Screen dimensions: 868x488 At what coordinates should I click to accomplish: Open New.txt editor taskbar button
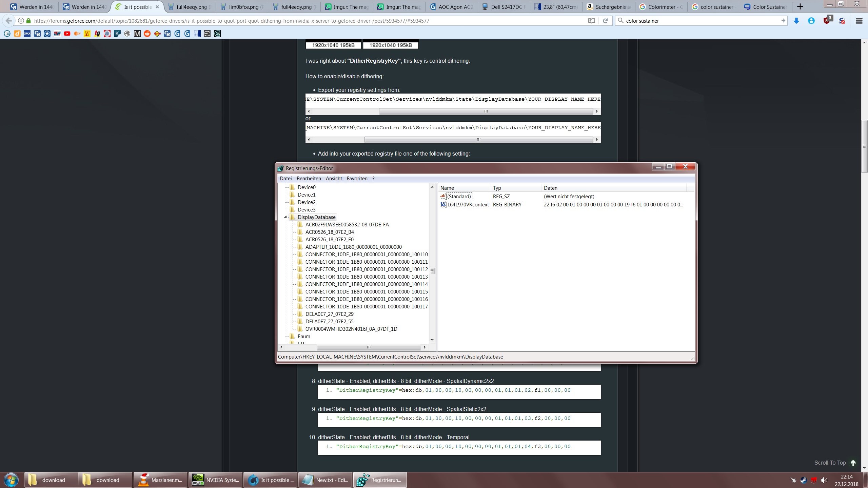[325, 480]
